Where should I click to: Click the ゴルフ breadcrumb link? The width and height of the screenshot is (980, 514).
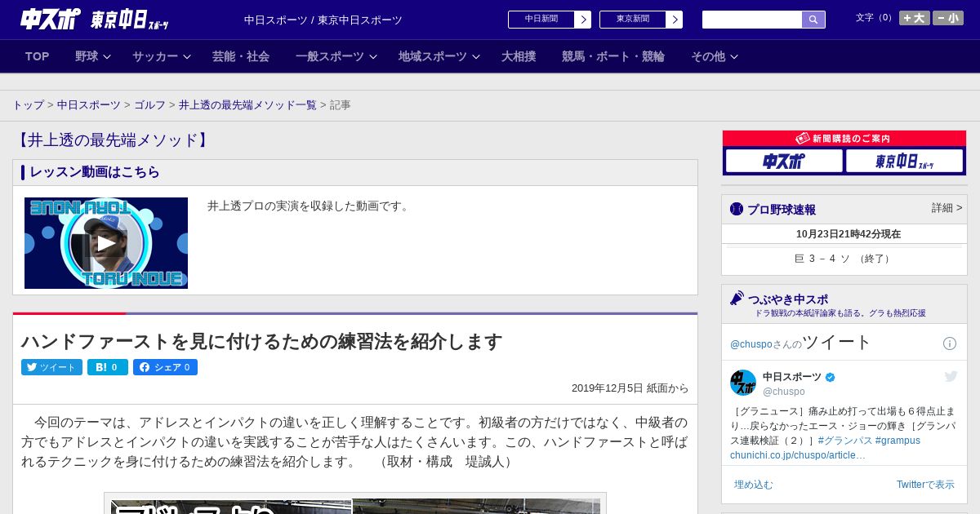tap(149, 105)
